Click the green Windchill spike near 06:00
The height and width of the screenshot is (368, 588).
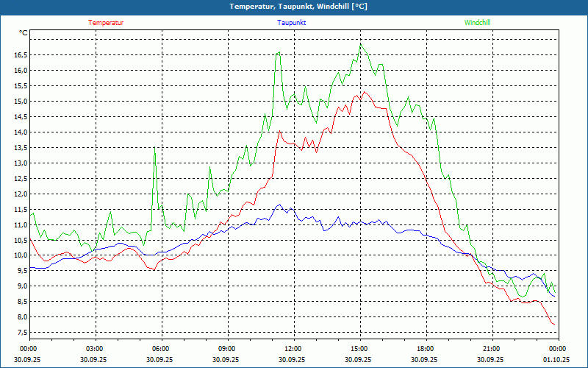(x=154, y=149)
